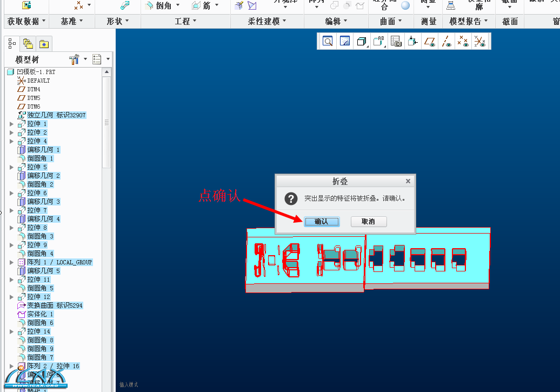Viewport: 560px width, 392px height.
Task: Toggle datum axis display
Action: [446, 41]
